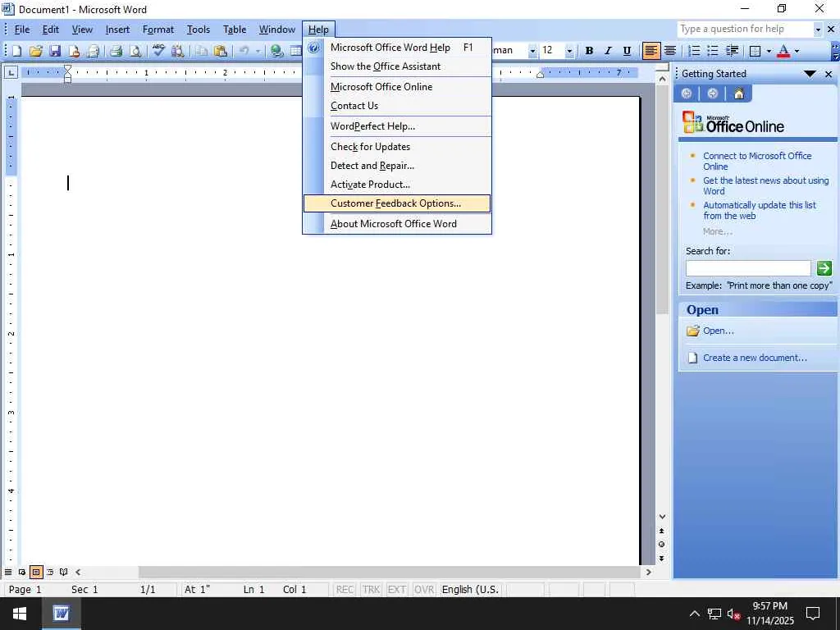Open the Format menu

tap(158, 30)
